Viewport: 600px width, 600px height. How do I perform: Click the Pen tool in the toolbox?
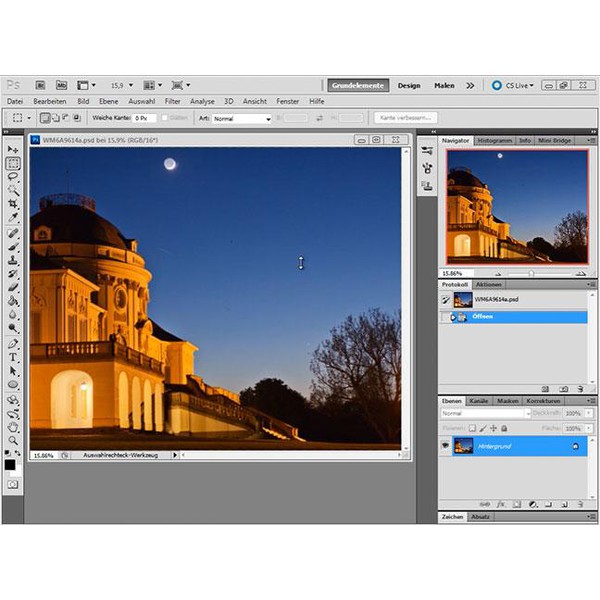14,343
